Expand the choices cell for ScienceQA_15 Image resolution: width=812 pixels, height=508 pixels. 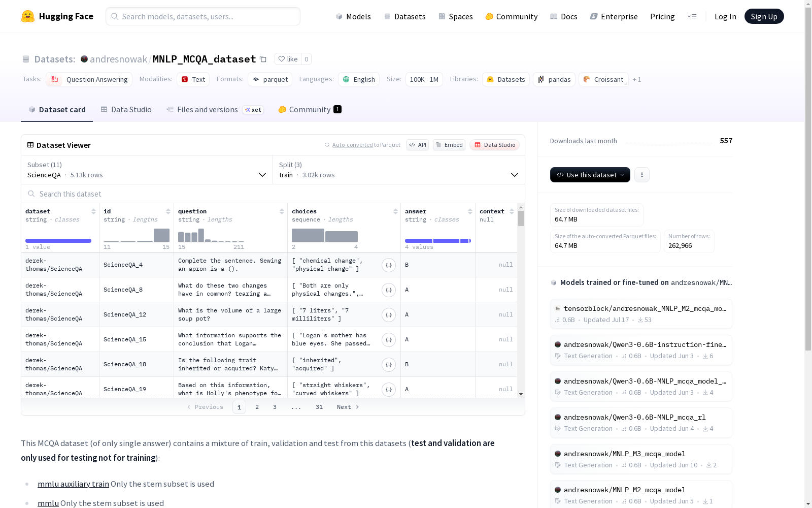[x=389, y=339]
